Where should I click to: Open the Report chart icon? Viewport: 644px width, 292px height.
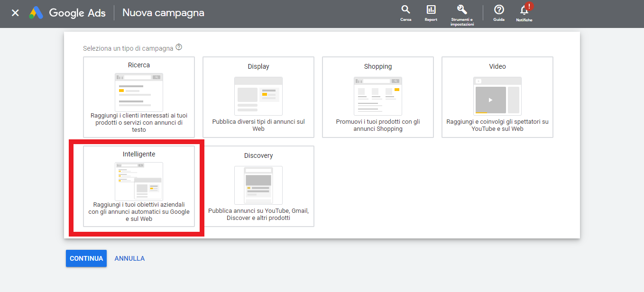point(431,10)
